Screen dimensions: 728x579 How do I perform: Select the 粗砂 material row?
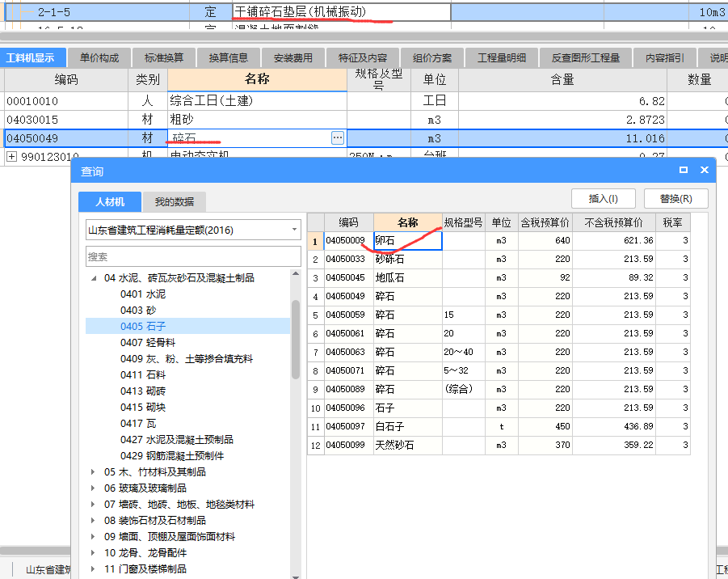(x=364, y=120)
